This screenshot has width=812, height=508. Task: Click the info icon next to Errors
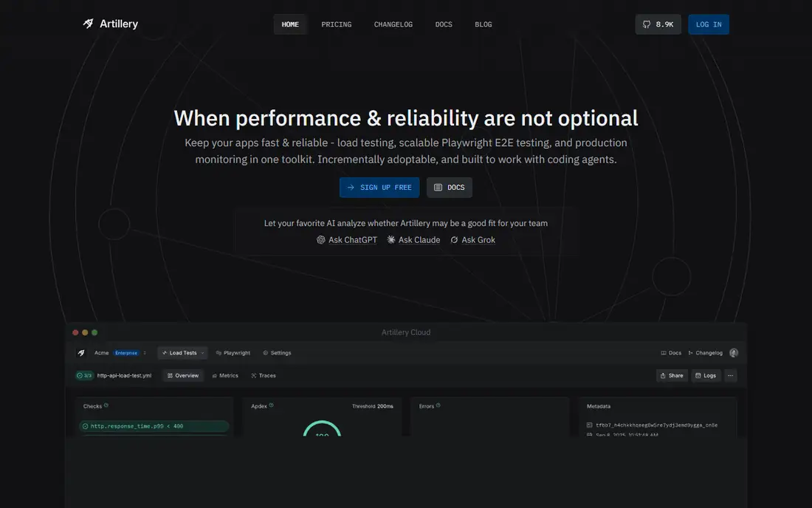[438, 405]
